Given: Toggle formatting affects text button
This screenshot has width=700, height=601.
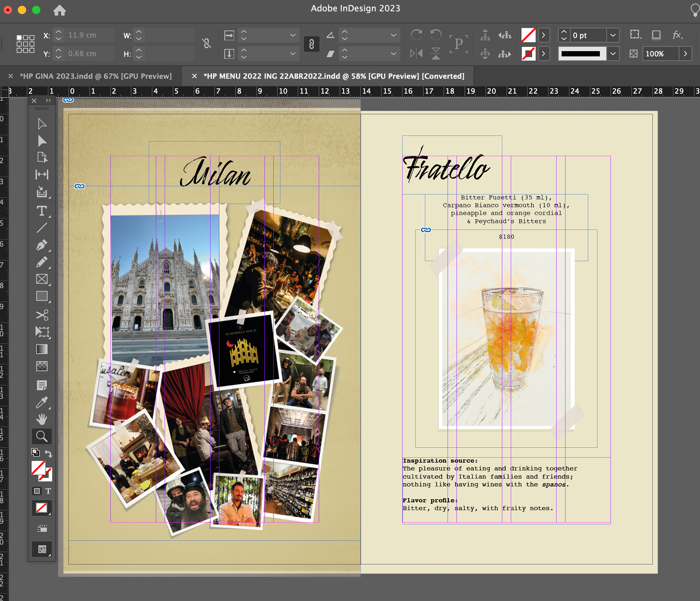Looking at the screenshot, I should click(x=48, y=491).
